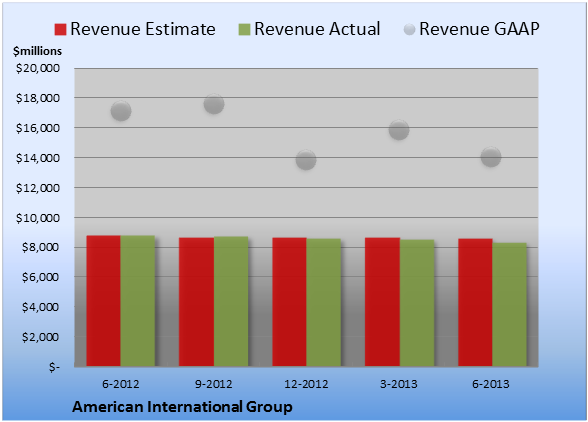Click the '$16,000' axis value
Viewport: 588px width, 422px height.
pos(38,128)
